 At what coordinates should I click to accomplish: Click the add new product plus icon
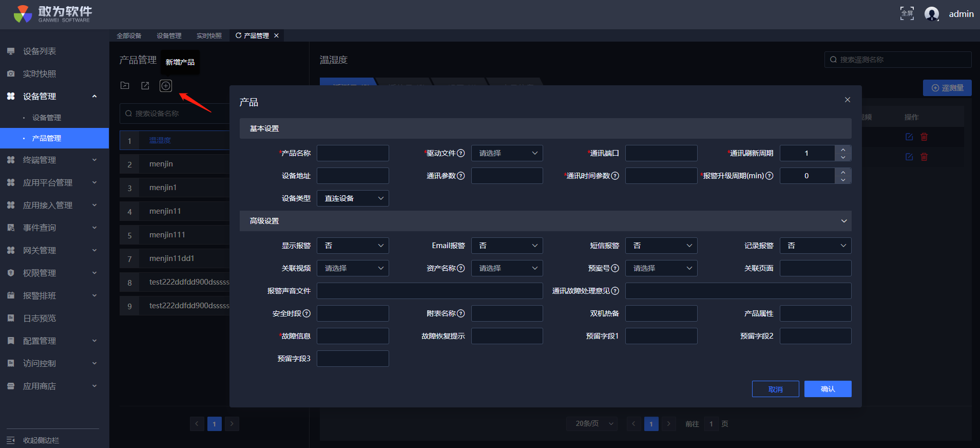165,86
